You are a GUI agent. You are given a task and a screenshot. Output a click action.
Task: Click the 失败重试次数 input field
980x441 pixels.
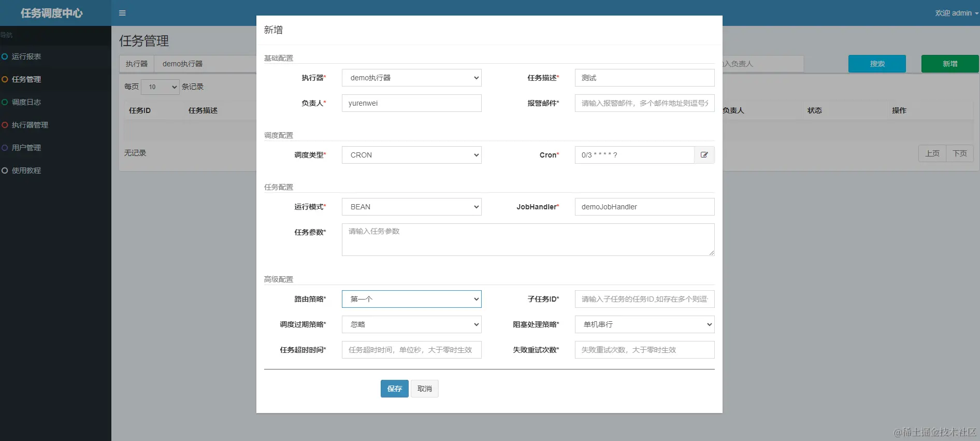[x=645, y=350]
